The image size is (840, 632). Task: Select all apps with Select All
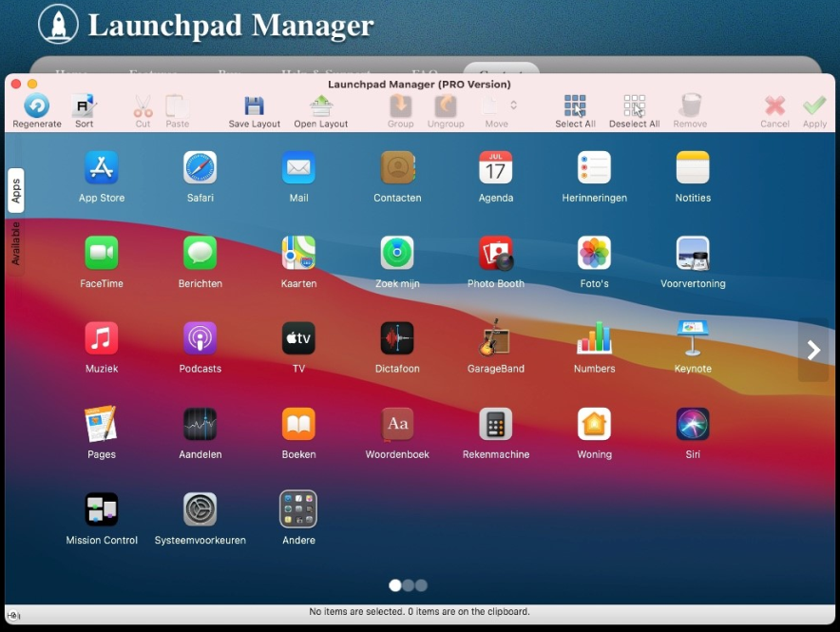click(x=575, y=105)
